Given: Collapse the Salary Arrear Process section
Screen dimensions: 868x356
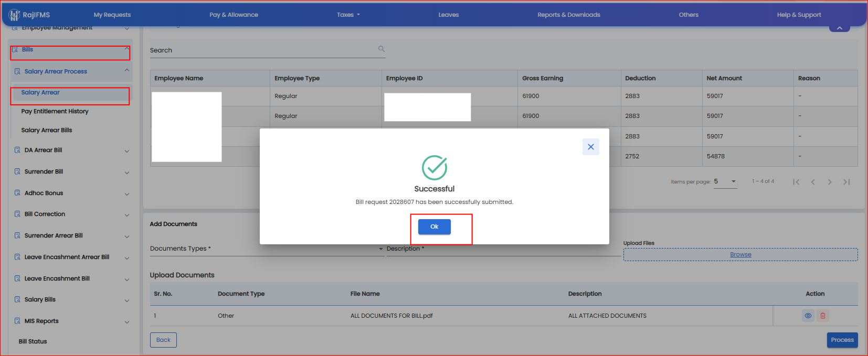Looking at the screenshot, I should [x=126, y=70].
